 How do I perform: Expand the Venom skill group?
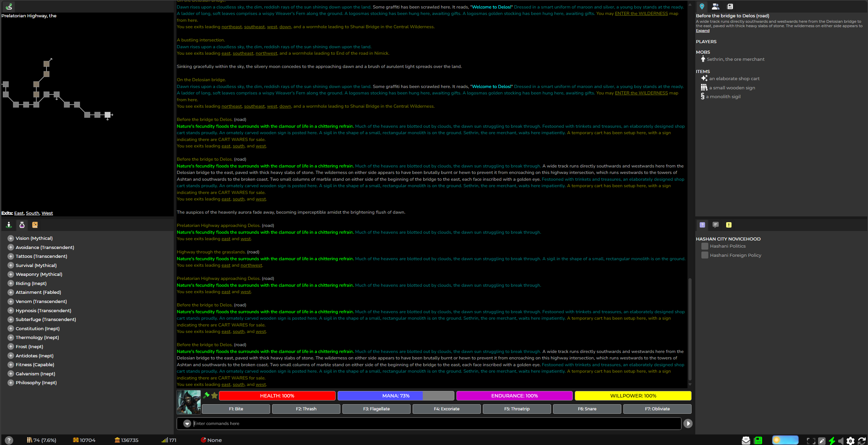[x=11, y=301]
